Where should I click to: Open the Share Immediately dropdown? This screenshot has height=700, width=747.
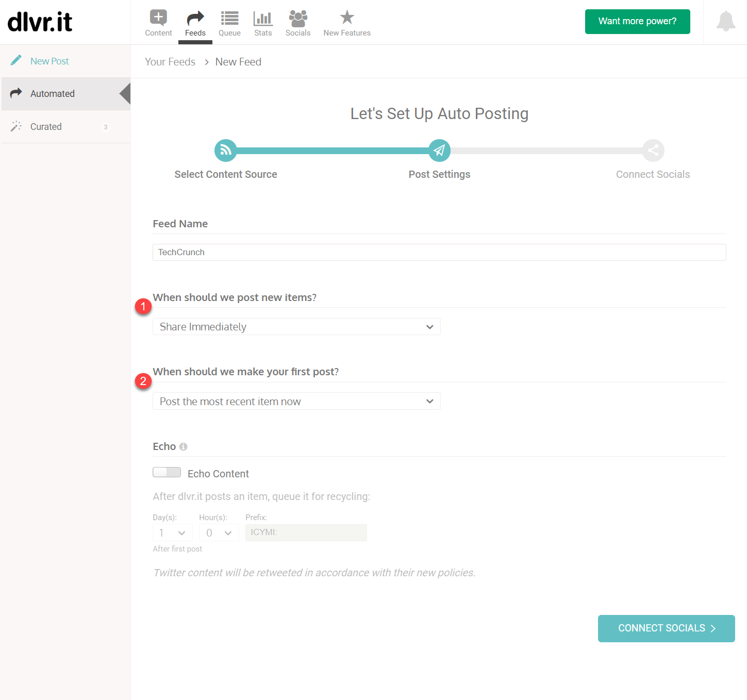pyautogui.click(x=296, y=327)
